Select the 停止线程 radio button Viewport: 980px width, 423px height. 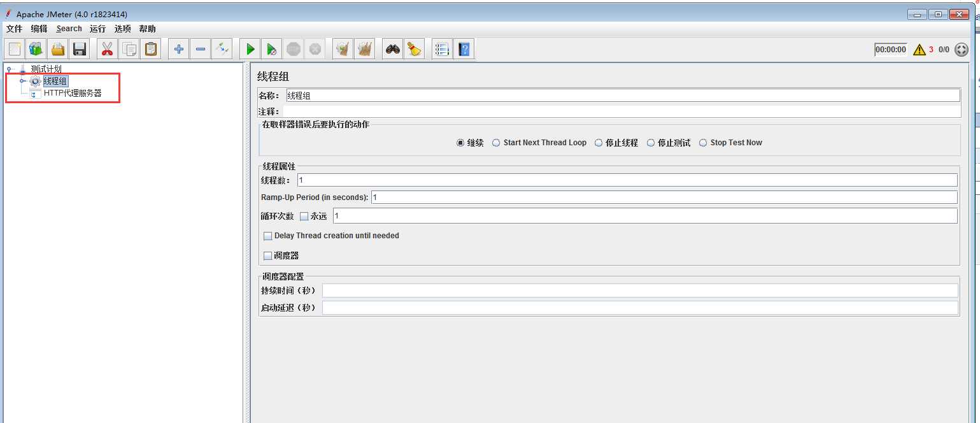coord(599,143)
